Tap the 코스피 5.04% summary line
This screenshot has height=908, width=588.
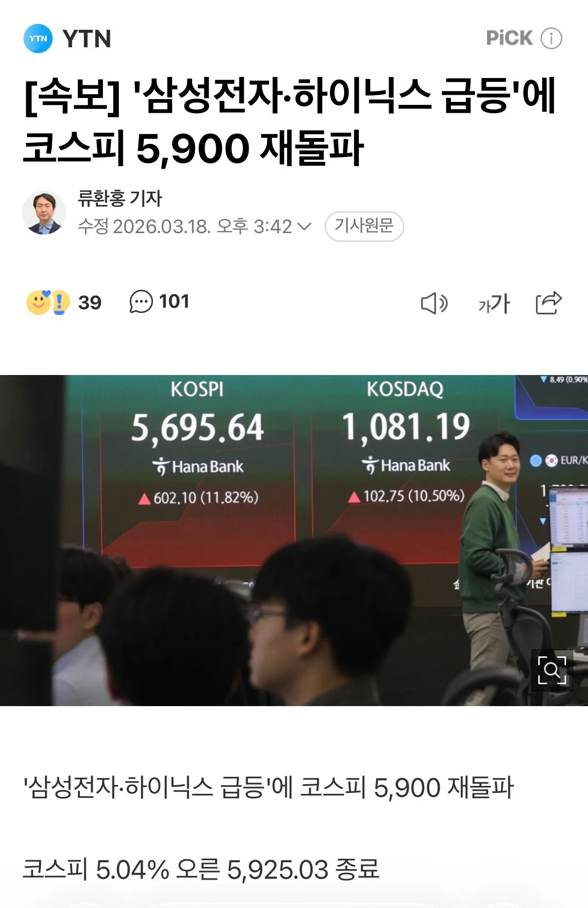point(201,869)
